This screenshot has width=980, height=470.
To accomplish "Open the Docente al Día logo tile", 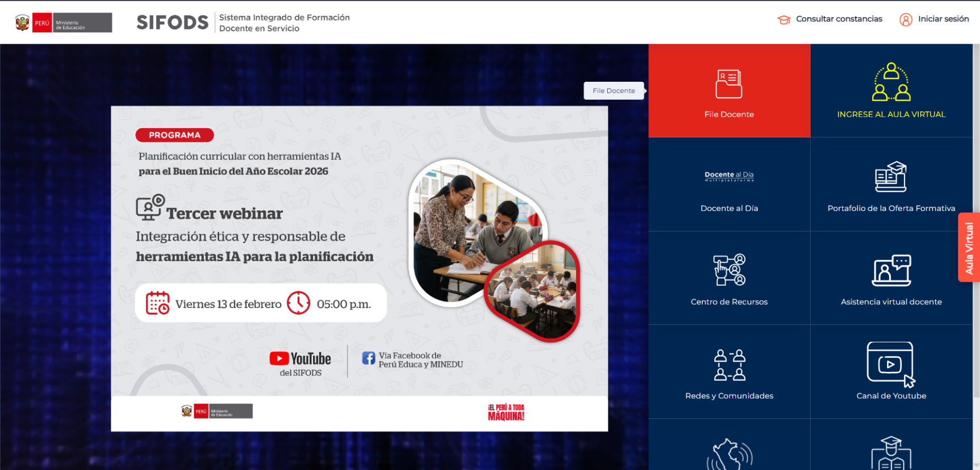I will click(x=729, y=176).
